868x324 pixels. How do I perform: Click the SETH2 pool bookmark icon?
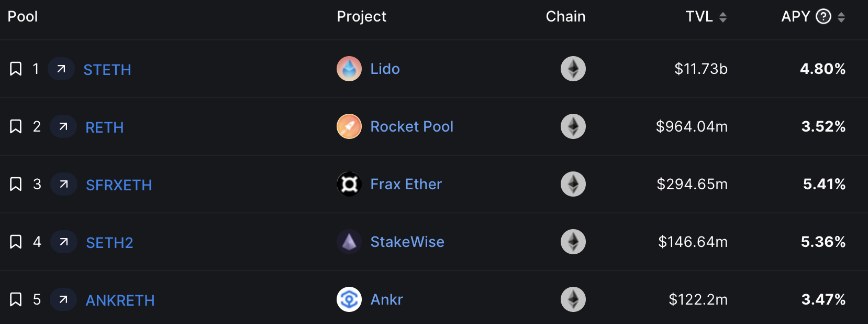[16, 242]
